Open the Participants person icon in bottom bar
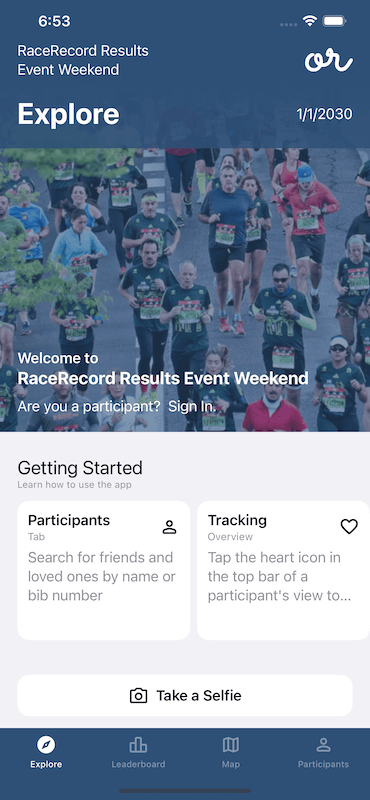This screenshot has width=370, height=800. (x=324, y=745)
